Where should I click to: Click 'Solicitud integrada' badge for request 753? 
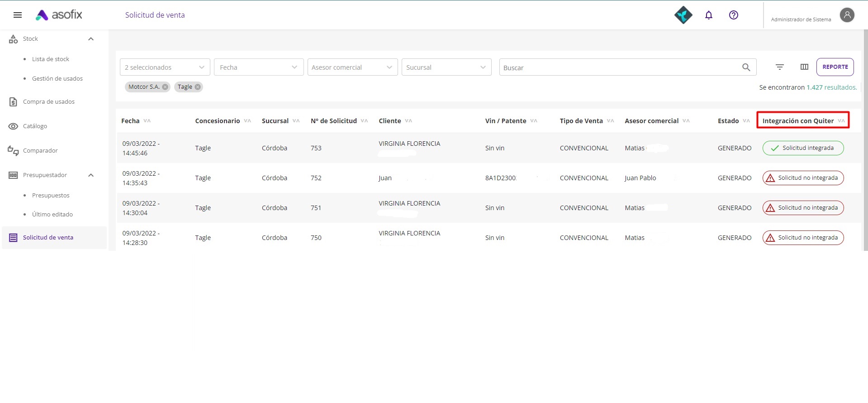(x=803, y=148)
